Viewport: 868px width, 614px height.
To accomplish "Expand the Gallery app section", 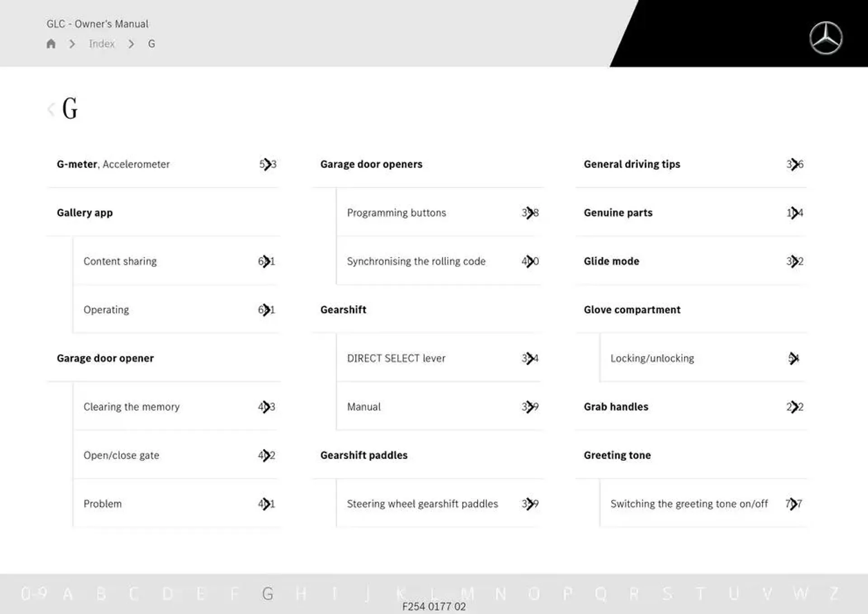I will click(x=85, y=211).
